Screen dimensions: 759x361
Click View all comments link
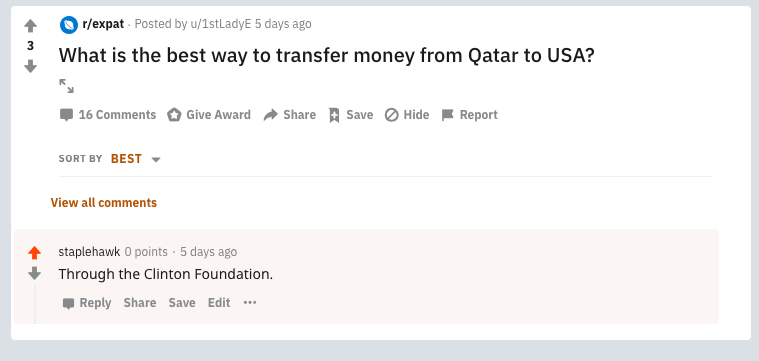click(x=104, y=202)
